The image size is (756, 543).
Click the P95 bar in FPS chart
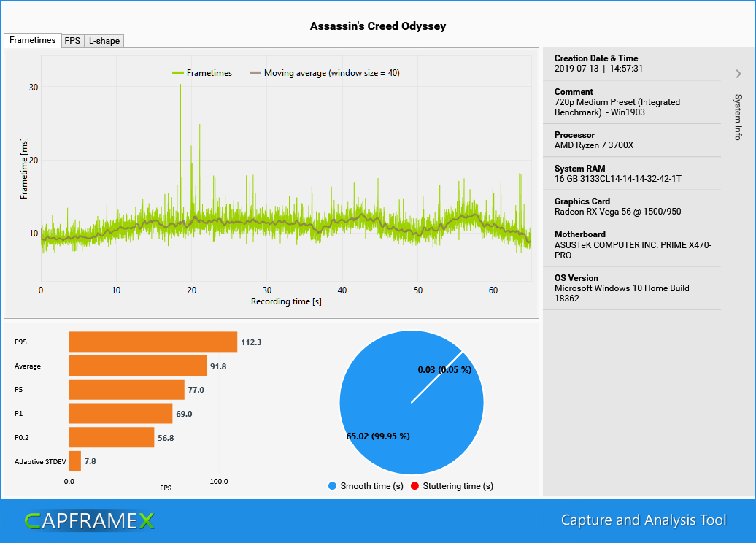tap(153, 341)
